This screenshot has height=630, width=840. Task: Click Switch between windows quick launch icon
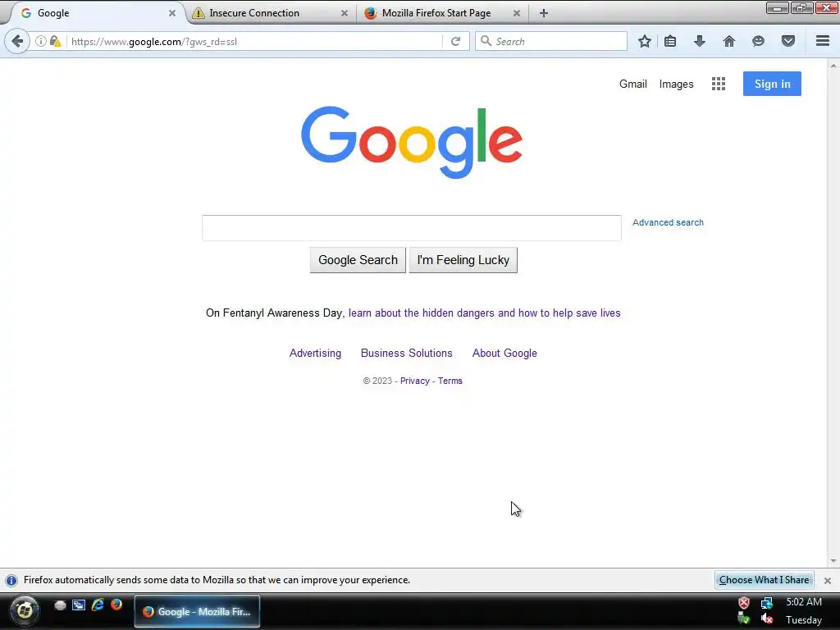coord(79,605)
